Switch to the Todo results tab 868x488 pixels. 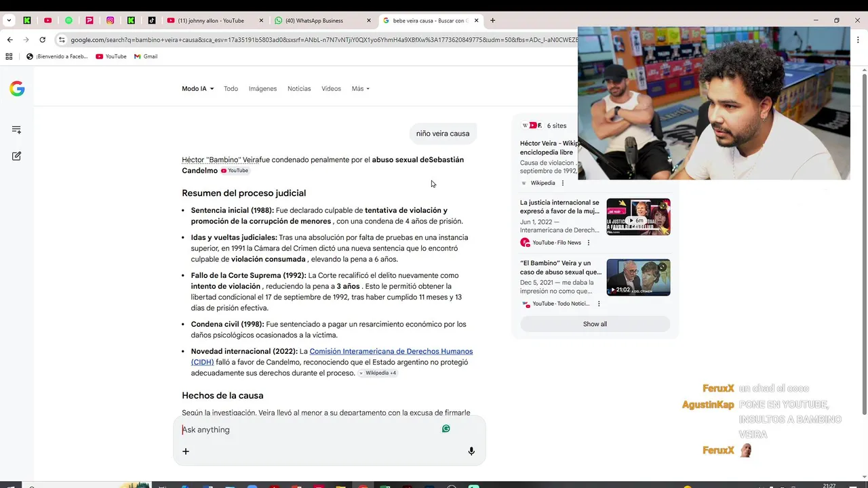(x=231, y=89)
